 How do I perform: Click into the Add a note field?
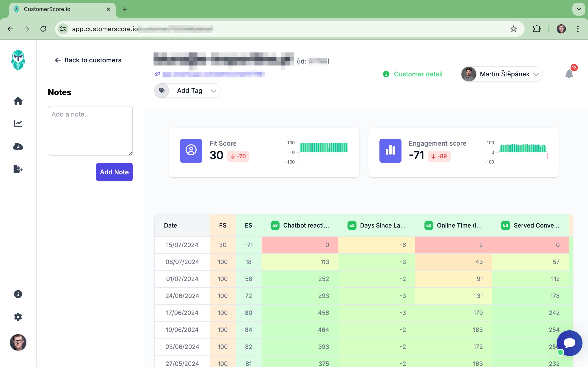tap(90, 131)
